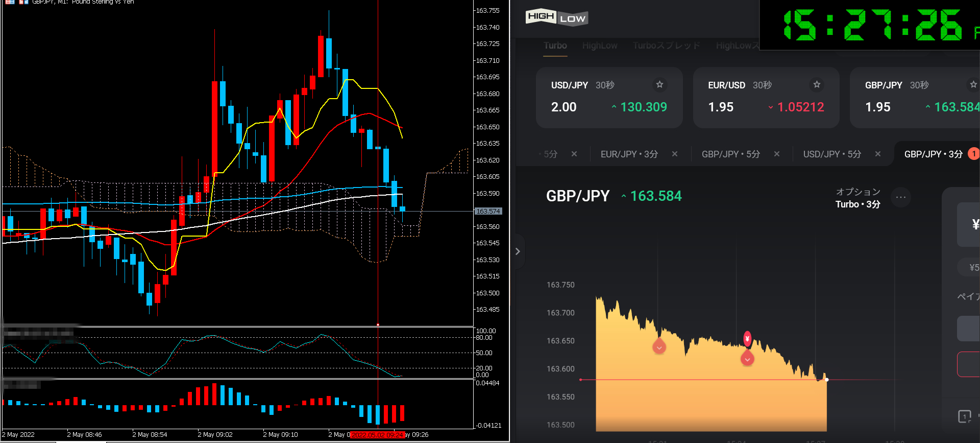980x443 pixels.
Task: Switch to the HighLow tab
Action: coord(600,45)
